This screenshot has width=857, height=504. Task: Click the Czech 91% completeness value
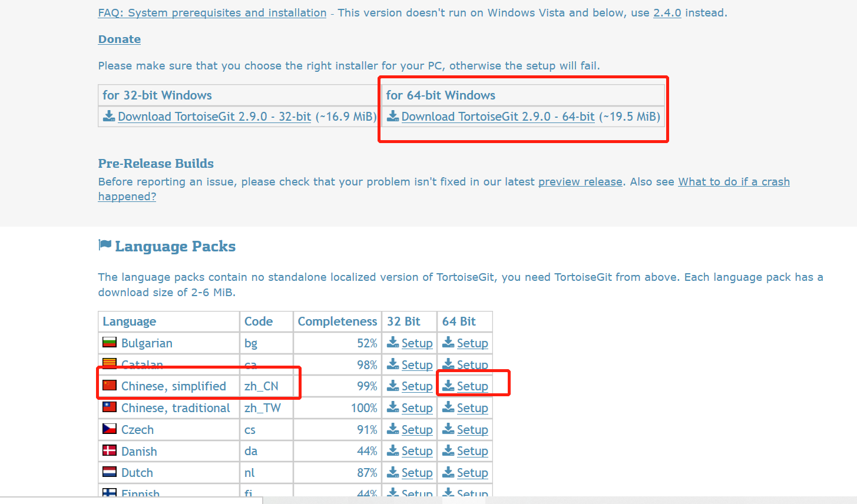pos(367,430)
